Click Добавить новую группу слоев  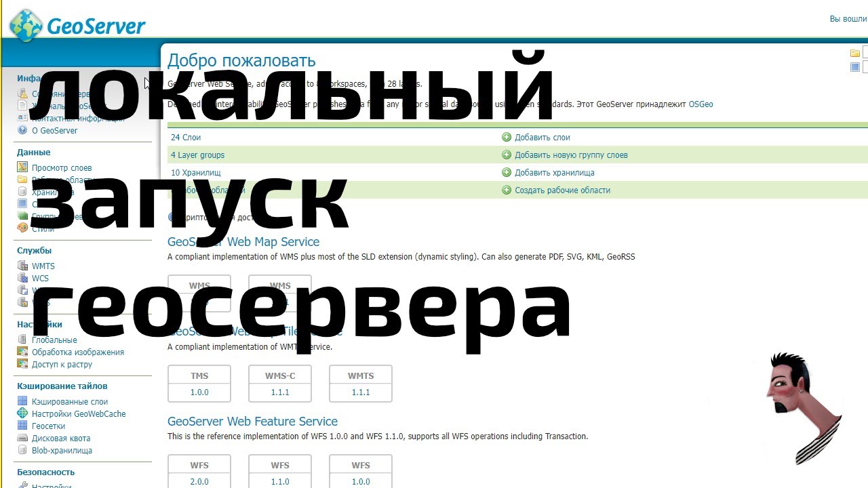(x=571, y=155)
